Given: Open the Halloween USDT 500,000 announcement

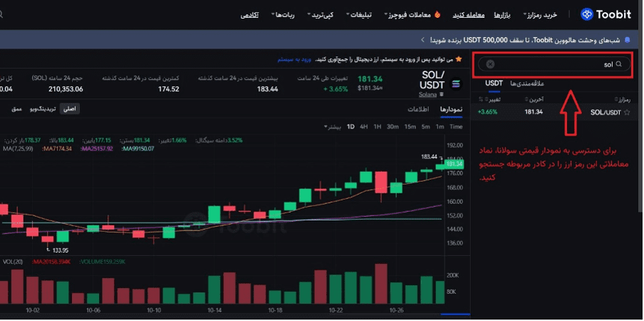Looking at the screenshot, I should [x=525, y=40].
